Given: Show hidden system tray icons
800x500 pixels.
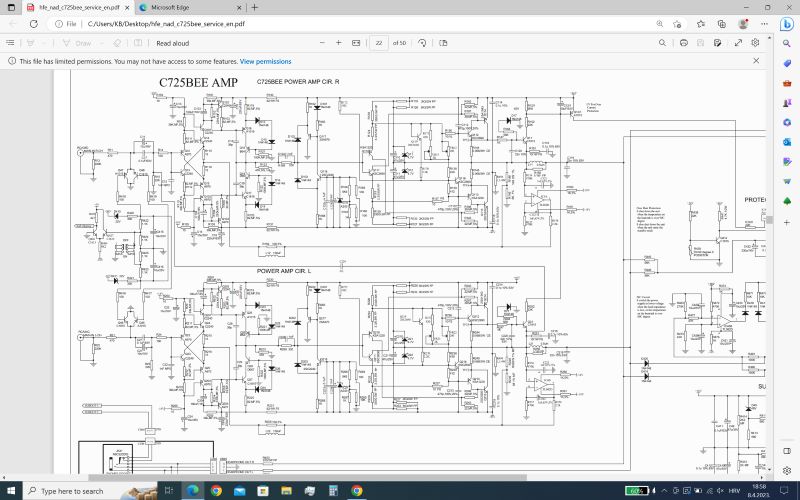Looking at the screenshot, I should click(664, 491).
